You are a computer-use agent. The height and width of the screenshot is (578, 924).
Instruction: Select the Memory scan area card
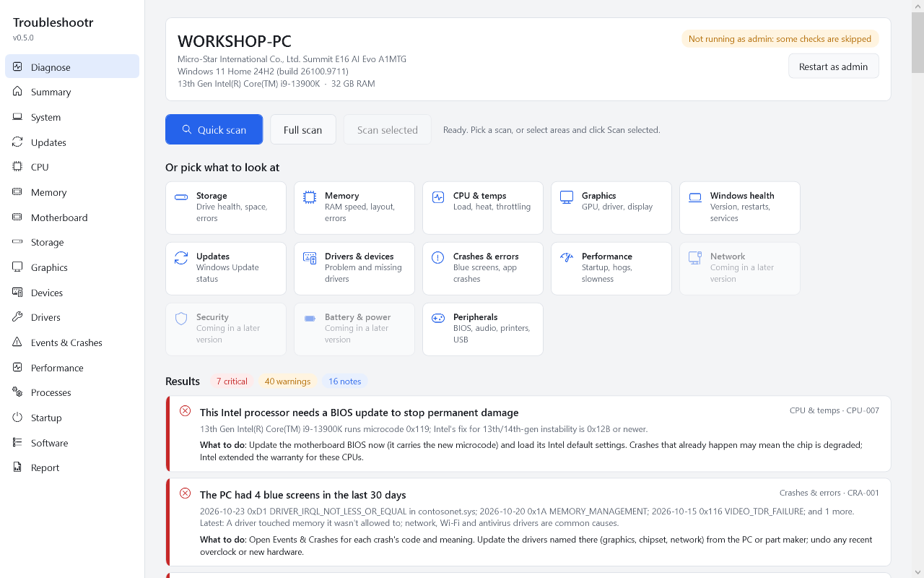354,208
